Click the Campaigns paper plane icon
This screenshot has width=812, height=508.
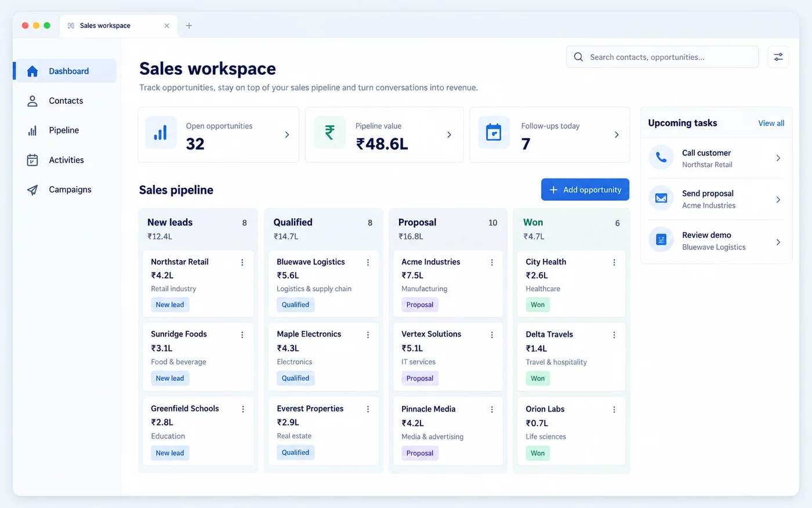32,190
